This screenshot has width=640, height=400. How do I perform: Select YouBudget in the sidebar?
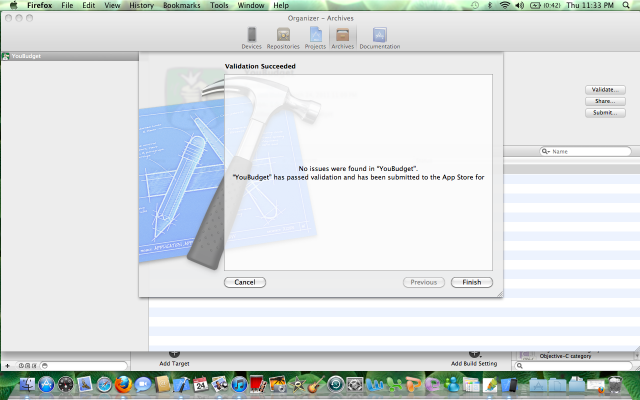(69, 56)
